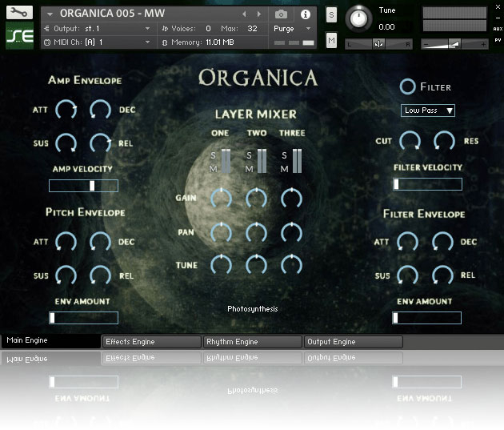This screenshot has width=504, height=430.
Task: Open the instrument info icon
Action: click(305, 14)
